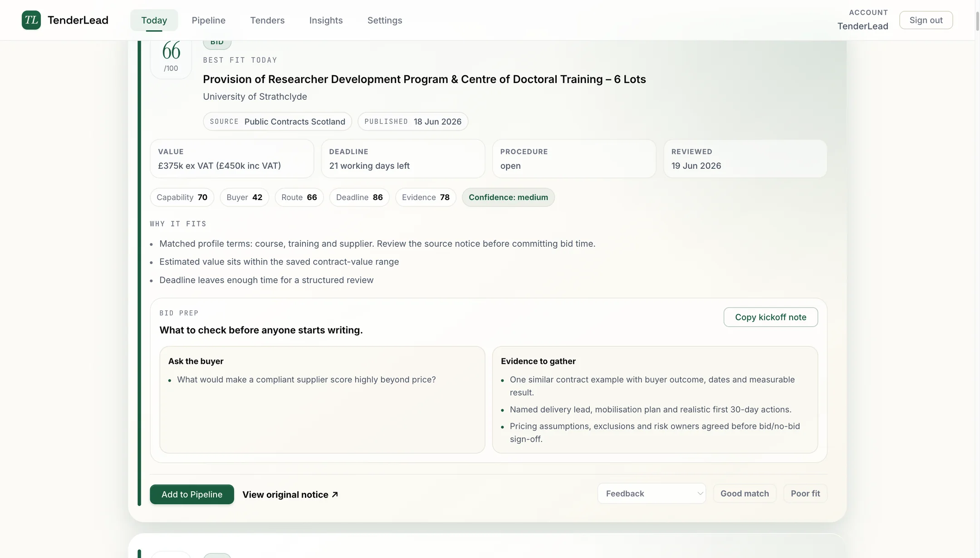
Task: Click the Capability 70 score pill
Action: click(x=182, y=197)
